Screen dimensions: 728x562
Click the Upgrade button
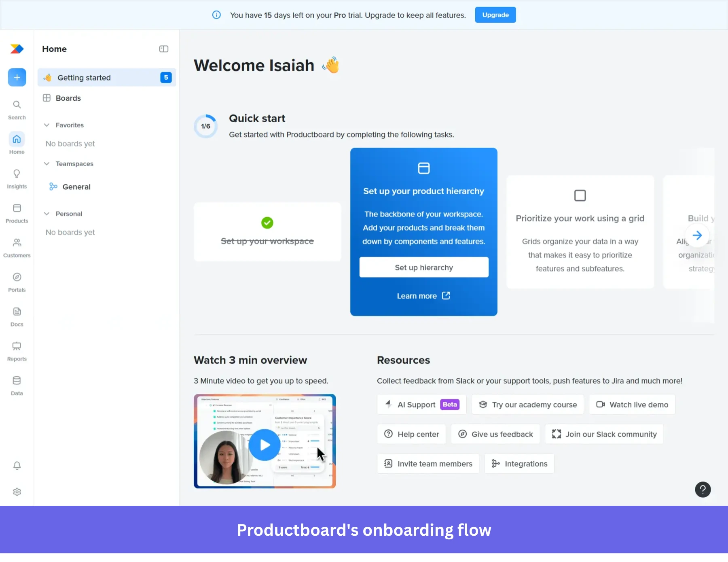point(495,15)
